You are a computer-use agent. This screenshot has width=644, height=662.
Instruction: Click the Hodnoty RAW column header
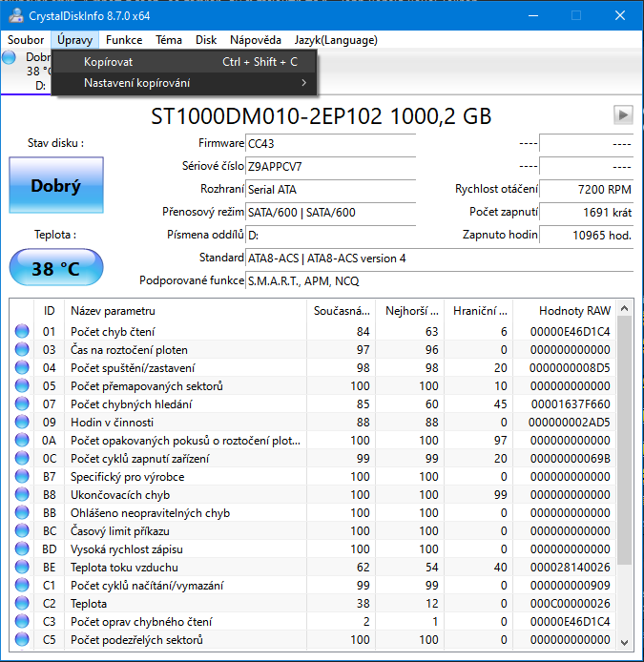pyautogui.click(x=573, y=311)
